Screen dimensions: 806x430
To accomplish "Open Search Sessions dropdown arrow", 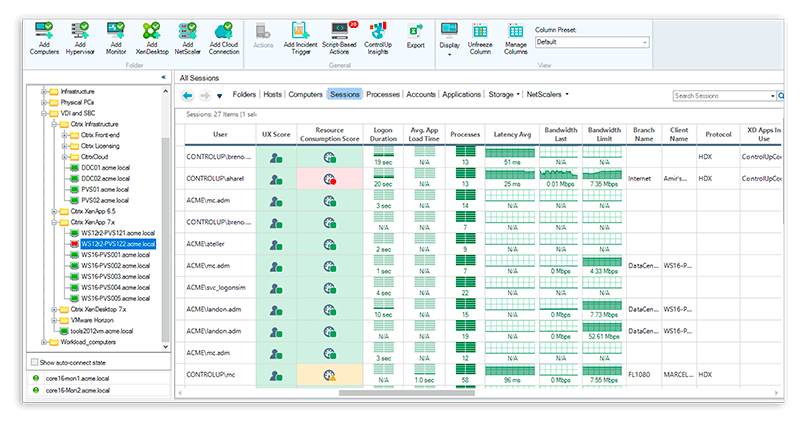I will coord(773,96).
